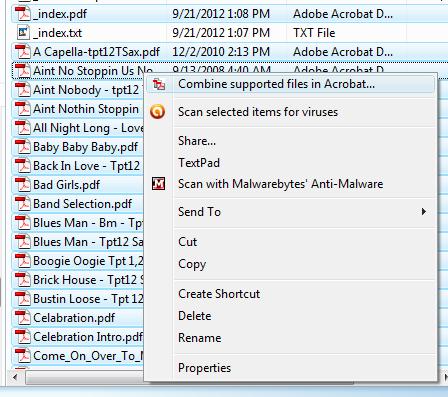Click PDF icon of Come_On_Over_To file
This screenshot has width=448, height=397.
point(23,356)
